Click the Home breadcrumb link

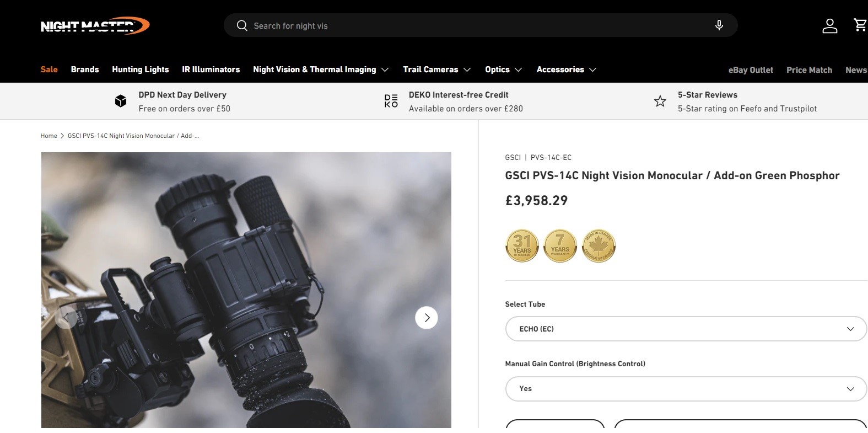pos(48,136)
